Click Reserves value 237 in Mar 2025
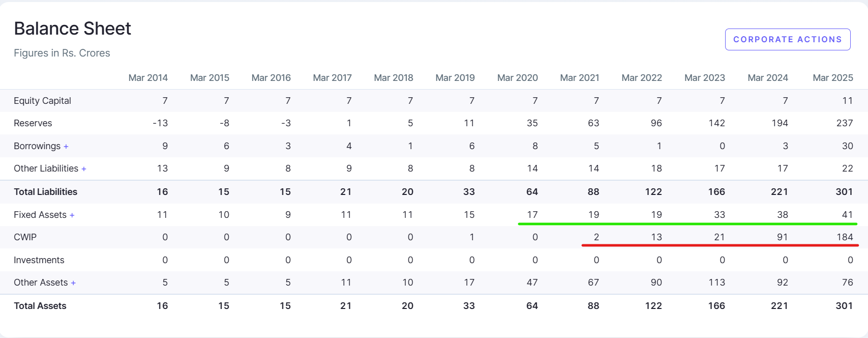The height and width of the screenshot is (338, 868). pos(844,123)
